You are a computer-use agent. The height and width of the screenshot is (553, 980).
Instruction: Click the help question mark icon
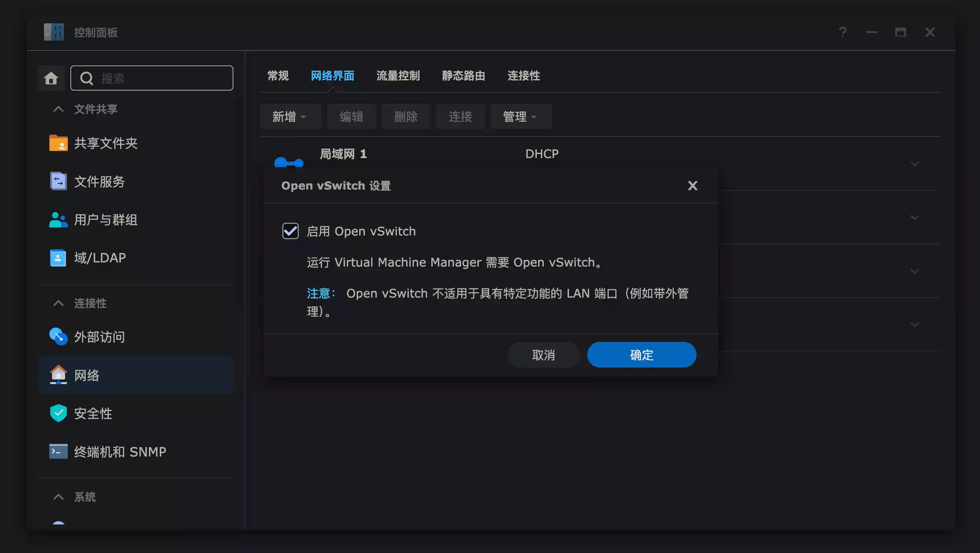[843, 32]
